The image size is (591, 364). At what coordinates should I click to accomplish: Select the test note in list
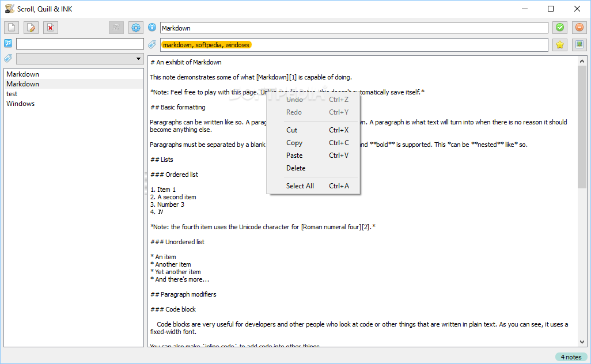[x=74, y=94]
